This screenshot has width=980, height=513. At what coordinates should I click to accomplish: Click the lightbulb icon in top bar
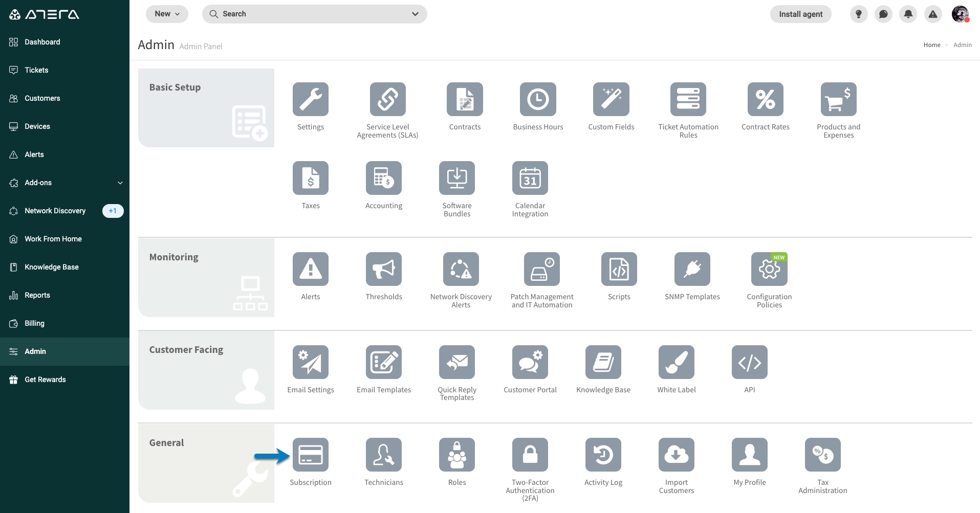pos(859,14)
